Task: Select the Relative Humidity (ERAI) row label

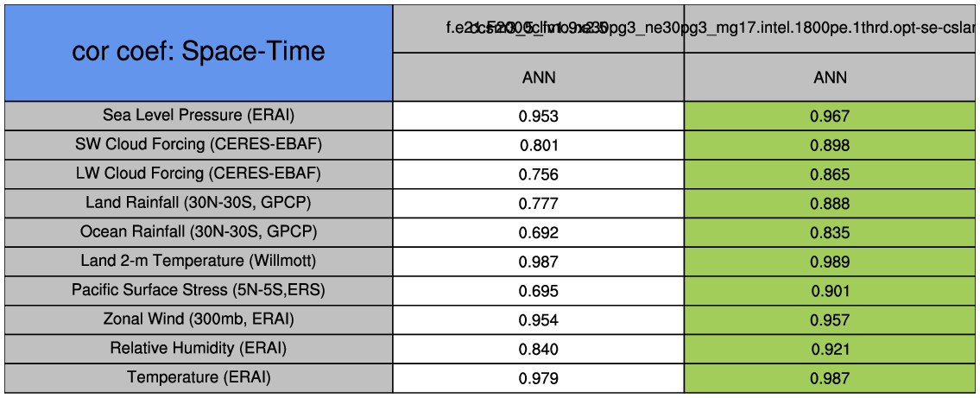Action: click(x=199, y=349)
